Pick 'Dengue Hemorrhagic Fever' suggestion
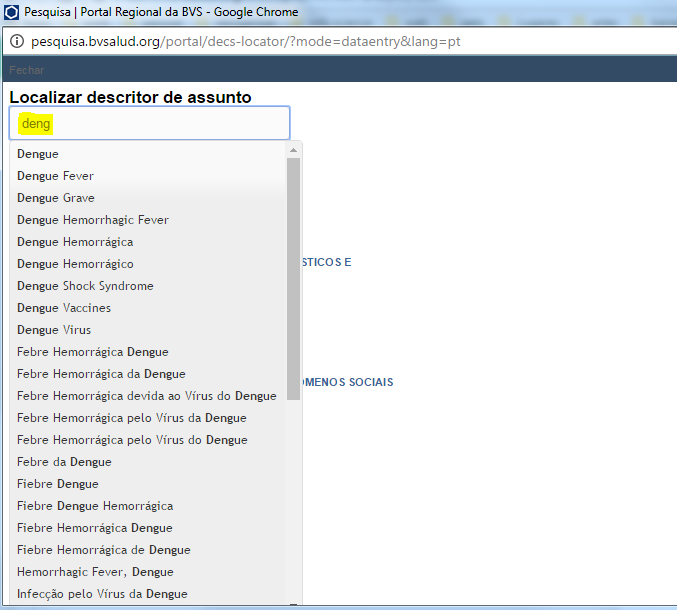The width and height of the screenshot is (677, 610). click(x=148, y=220)
